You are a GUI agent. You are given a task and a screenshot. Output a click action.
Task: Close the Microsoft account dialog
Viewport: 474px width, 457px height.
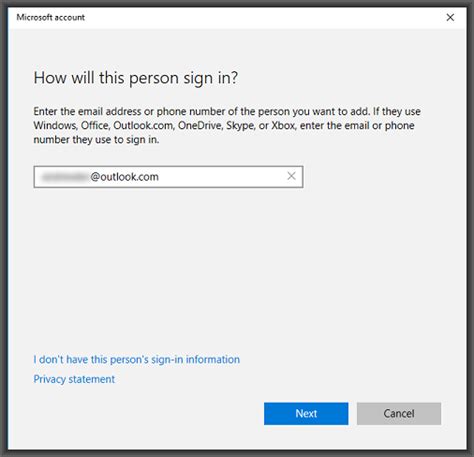click(x=450, y=17)
